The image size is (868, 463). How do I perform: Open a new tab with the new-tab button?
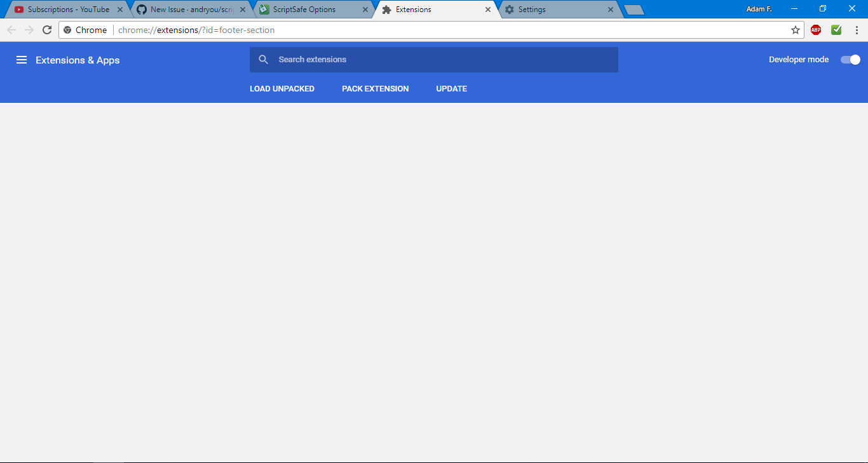(634, 10)
